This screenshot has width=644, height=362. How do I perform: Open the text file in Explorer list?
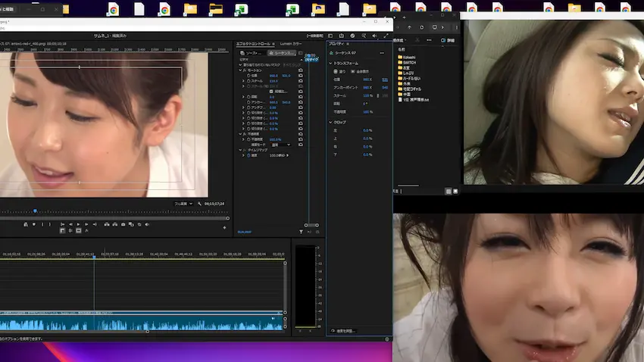coord(413,99)
